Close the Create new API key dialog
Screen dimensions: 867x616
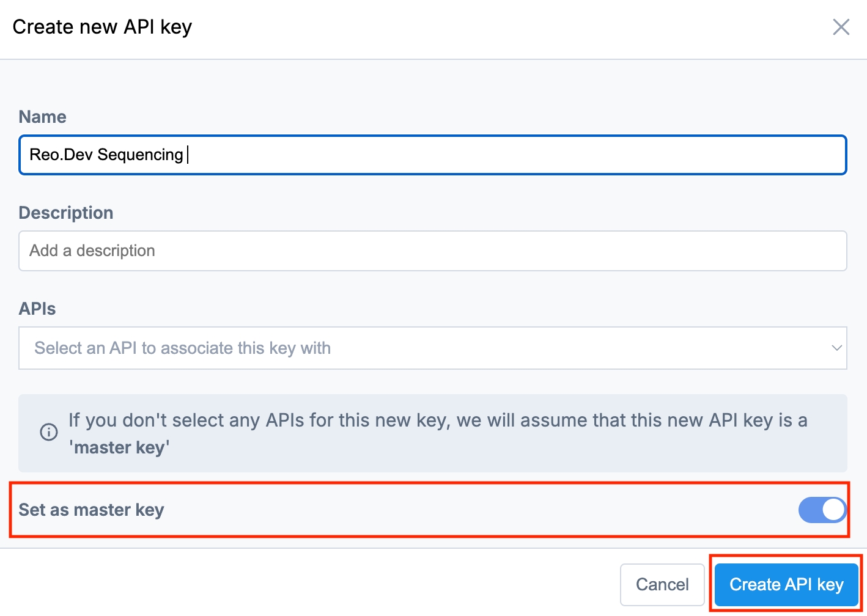click(x=841, y=27)
